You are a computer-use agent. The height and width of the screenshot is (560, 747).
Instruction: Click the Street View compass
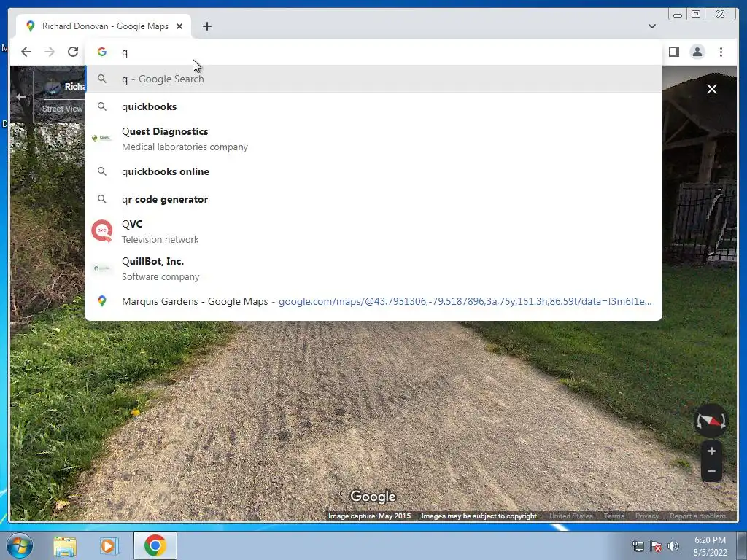711,421
